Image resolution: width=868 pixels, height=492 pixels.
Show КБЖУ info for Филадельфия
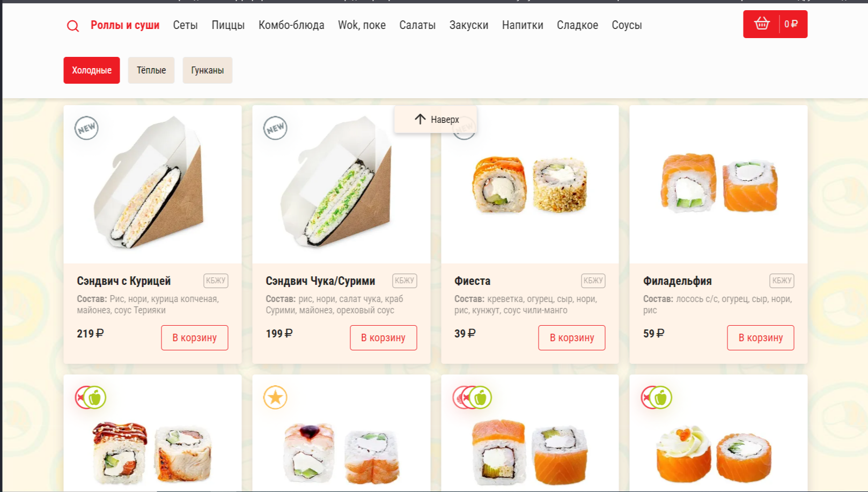tap(782, 281)
